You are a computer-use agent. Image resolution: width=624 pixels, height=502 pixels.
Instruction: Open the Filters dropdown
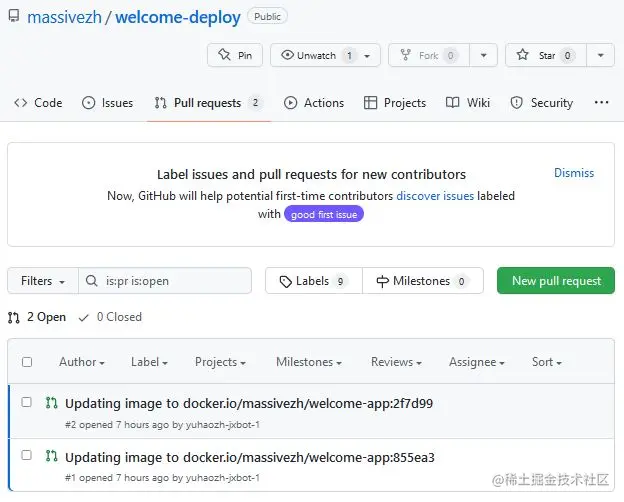click(43, 281)
